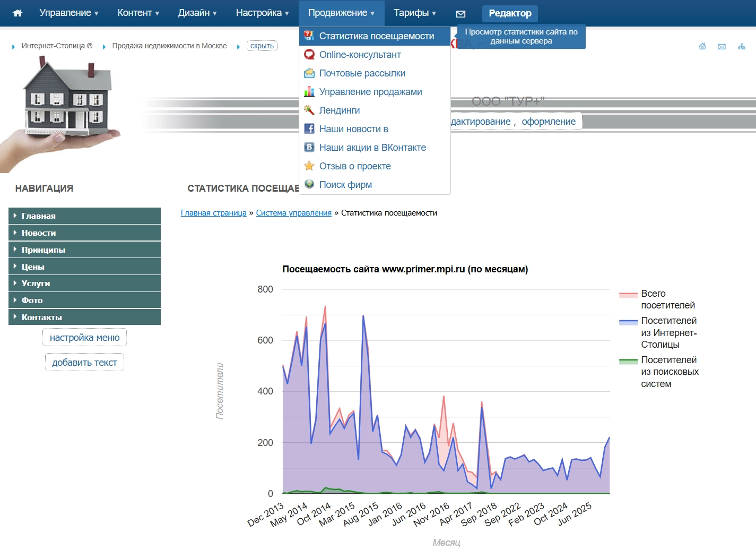Expand the Тарифы dropdown menu

click(414, 13)
